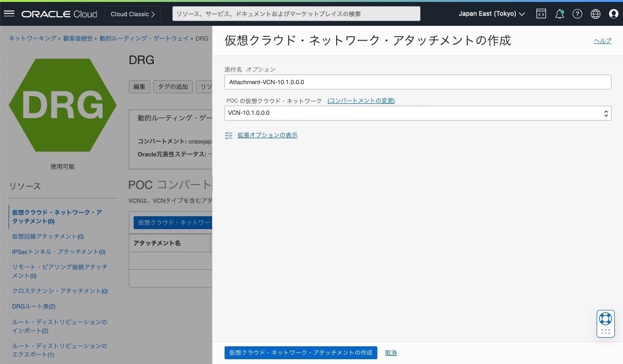The height and width of the screenshot is (364, 623).
Task: Open the help question mark icon
Action: 578,14
